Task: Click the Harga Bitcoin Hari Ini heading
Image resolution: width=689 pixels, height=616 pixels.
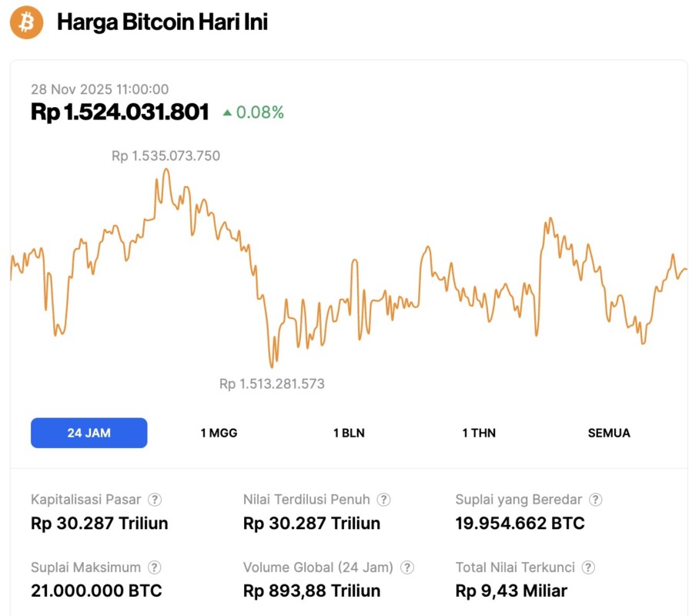Action: coord(162,22)
